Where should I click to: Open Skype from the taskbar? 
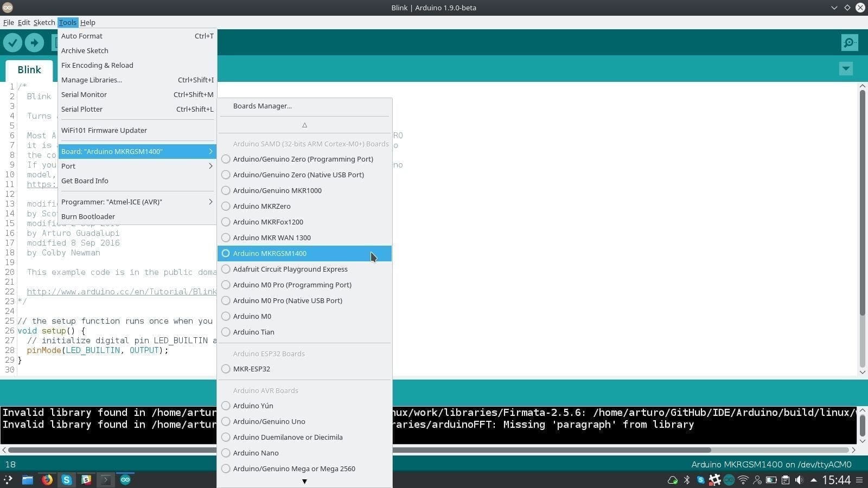[x=67, y=480]
